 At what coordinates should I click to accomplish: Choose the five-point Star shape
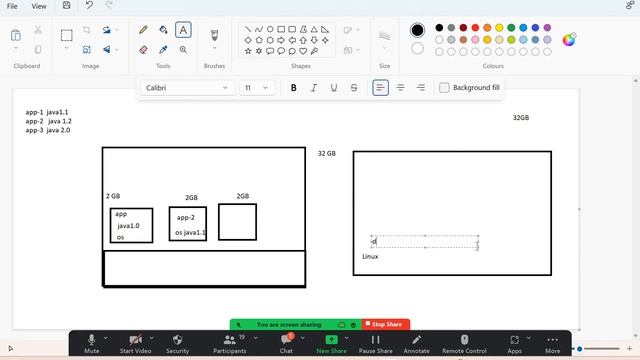[248, 51]
